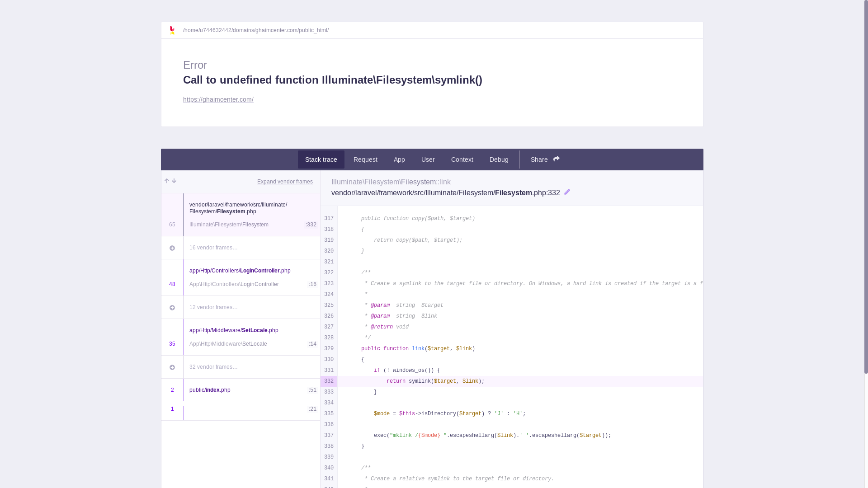This screenshot has height=488, width=868.
Task: Select the SetLocale.php frame 35
Action: click(x=241, y=337)
